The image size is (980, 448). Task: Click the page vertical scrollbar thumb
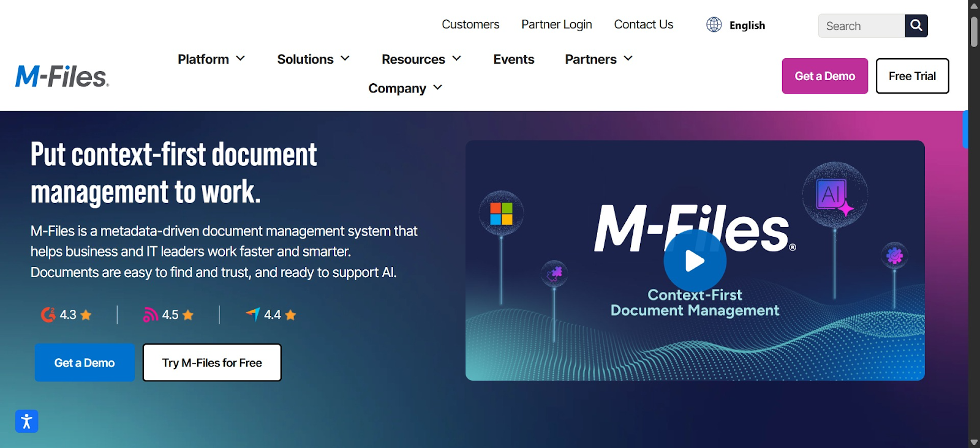click(974, 32)
